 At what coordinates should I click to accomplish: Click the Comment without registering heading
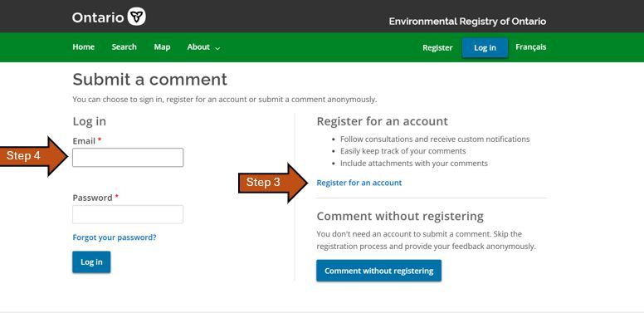[x=400, y=216]
